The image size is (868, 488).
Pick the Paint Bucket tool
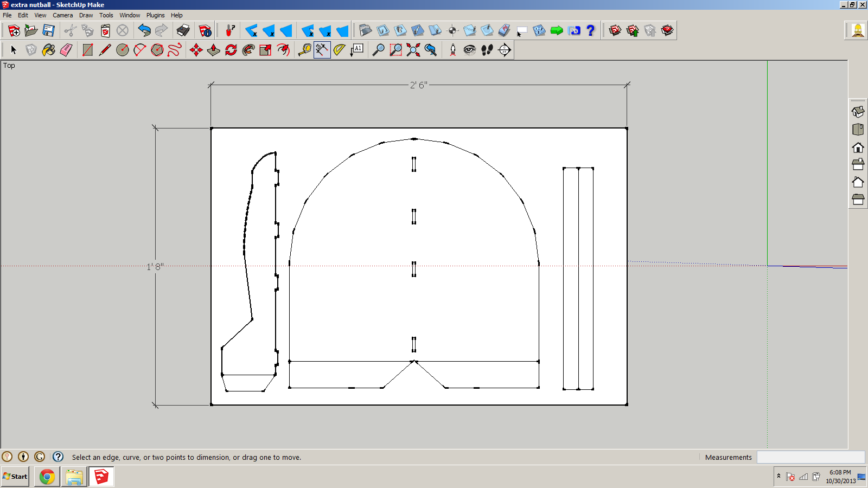click(49, 50)
